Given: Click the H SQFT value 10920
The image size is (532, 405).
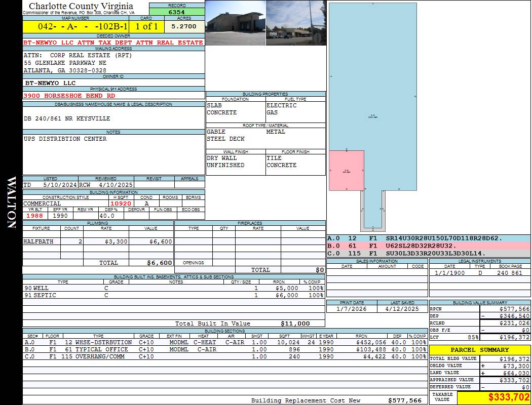Looking at the screenshot, I should pos(121,204).
